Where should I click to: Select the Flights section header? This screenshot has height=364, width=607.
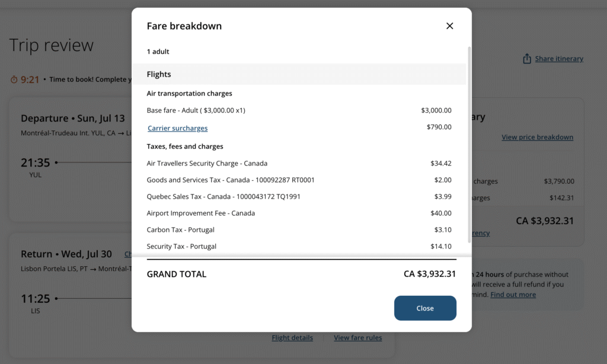click(x=159, y=74)
